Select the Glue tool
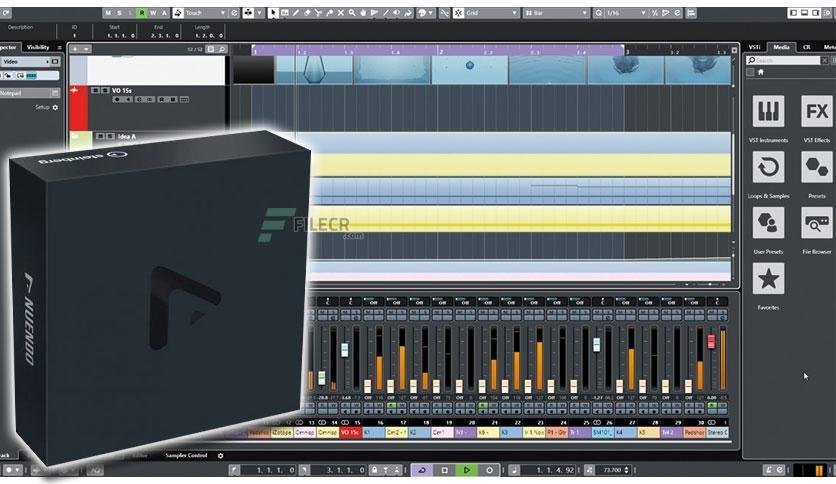The width and height of the screenshot is (836, 484). click(x=329, y=13)
